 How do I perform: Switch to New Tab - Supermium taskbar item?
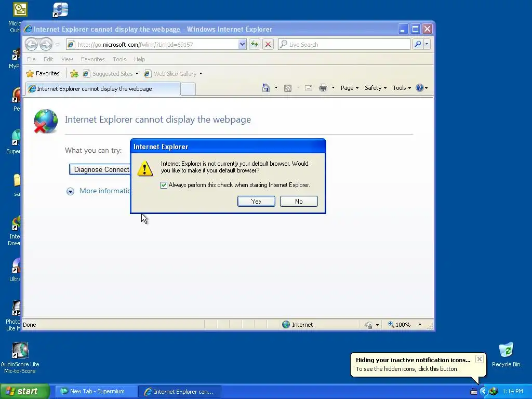(96, 392)
